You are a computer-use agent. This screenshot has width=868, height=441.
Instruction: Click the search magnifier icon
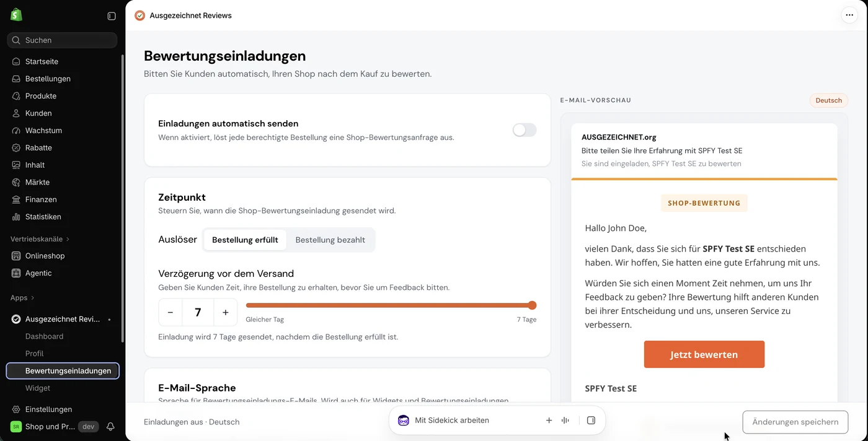point(16,40)
